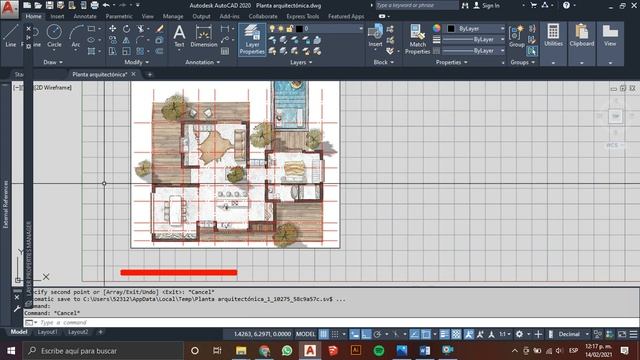Expand the Block panel dropdown
Viewport: 640px width, 360px height.
[x=384, y=62]
